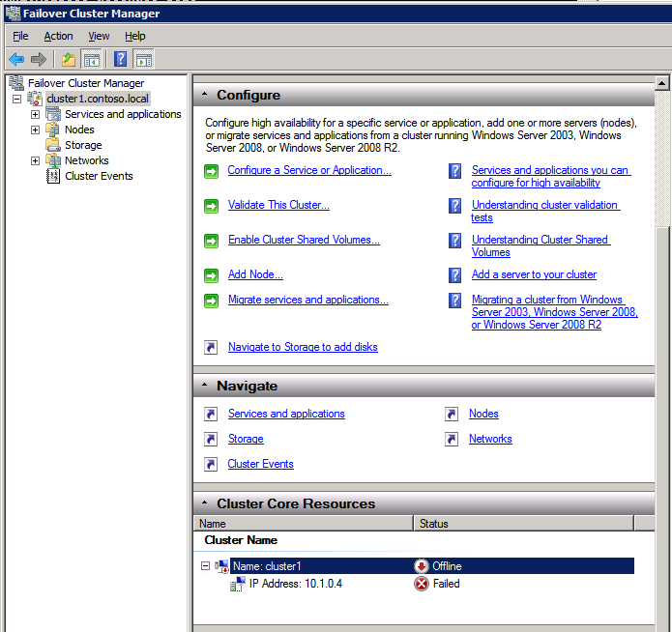Click Enable Cluster Shared Volumes link
Viewport: 672px width, 632px height.
[x=304, y=240]
